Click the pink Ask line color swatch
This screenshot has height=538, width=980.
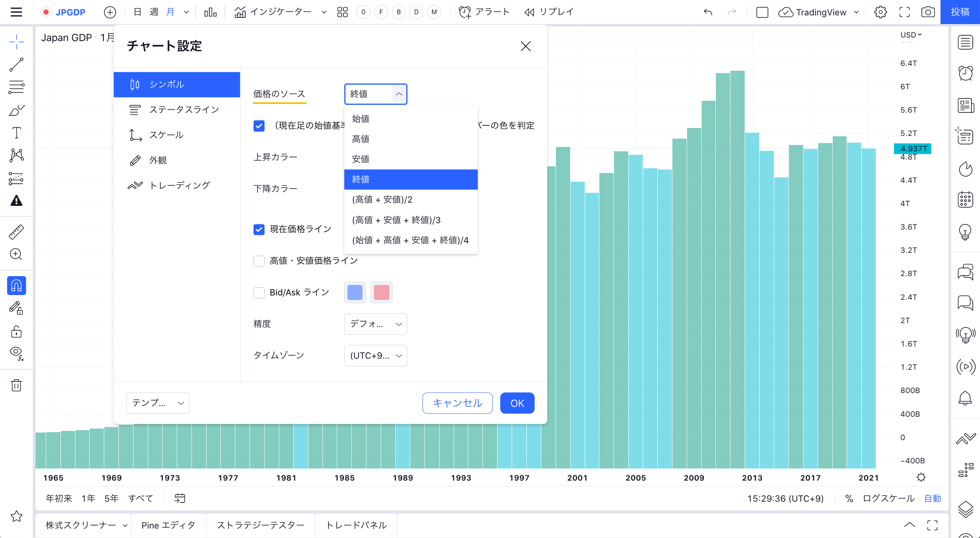[381, 293]
